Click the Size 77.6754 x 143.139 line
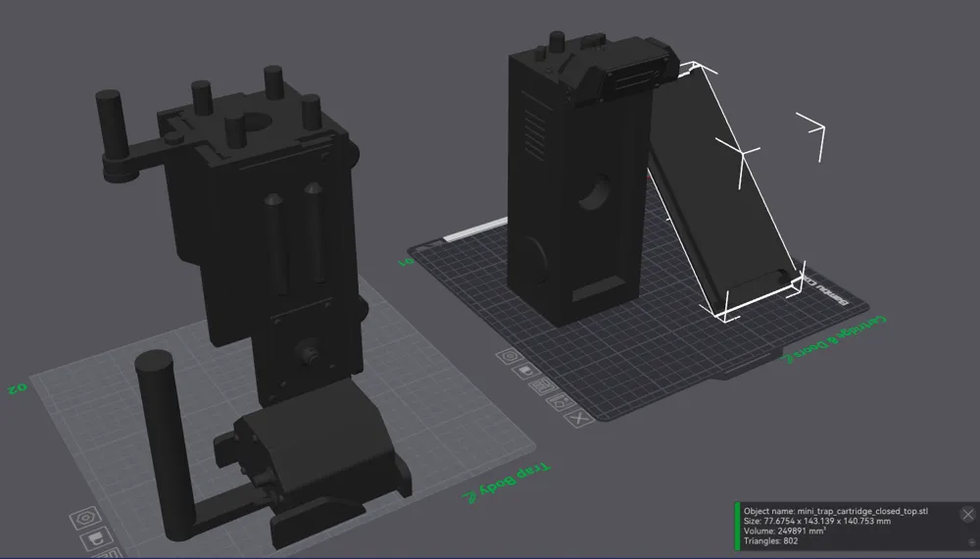This screenshot has width=980, height=559. pyautogui.click(x=817, y=521)
